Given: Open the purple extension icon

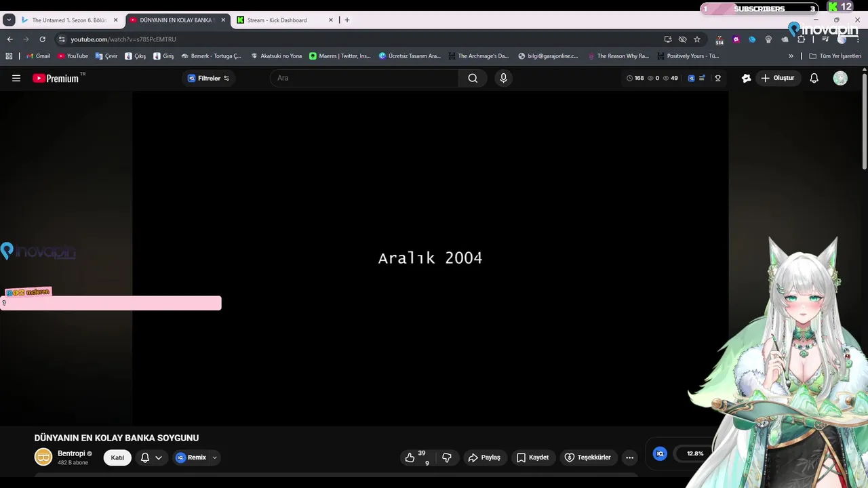Looking at the screenshot, I should [736, 39].
